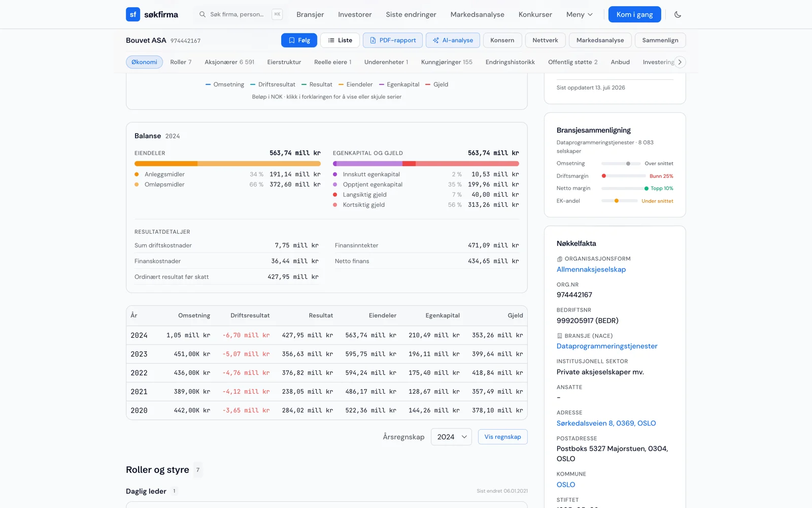Click the Omsetning column header

point(194,315)
